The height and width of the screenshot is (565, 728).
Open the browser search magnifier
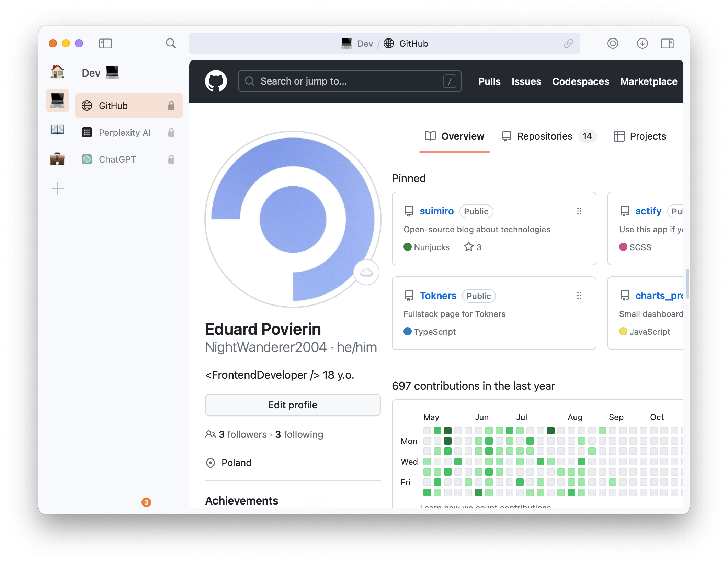171,44
